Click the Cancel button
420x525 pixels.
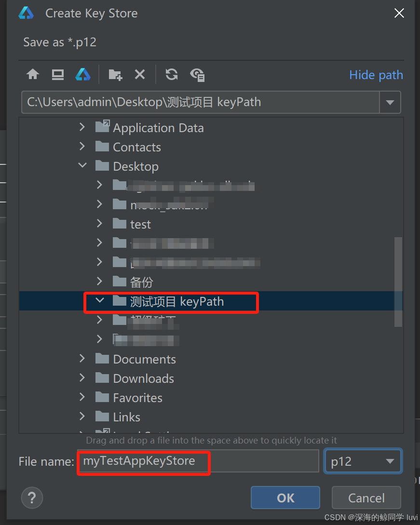(x=366, y=498)
